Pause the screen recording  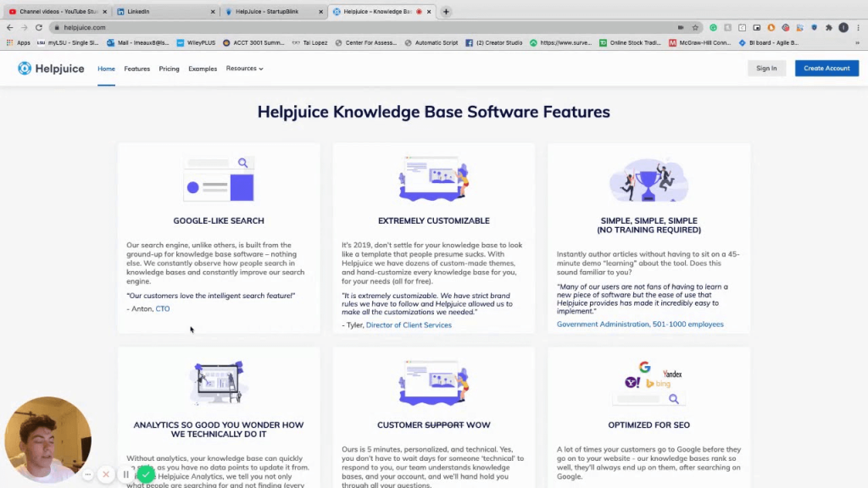(125, 474)
